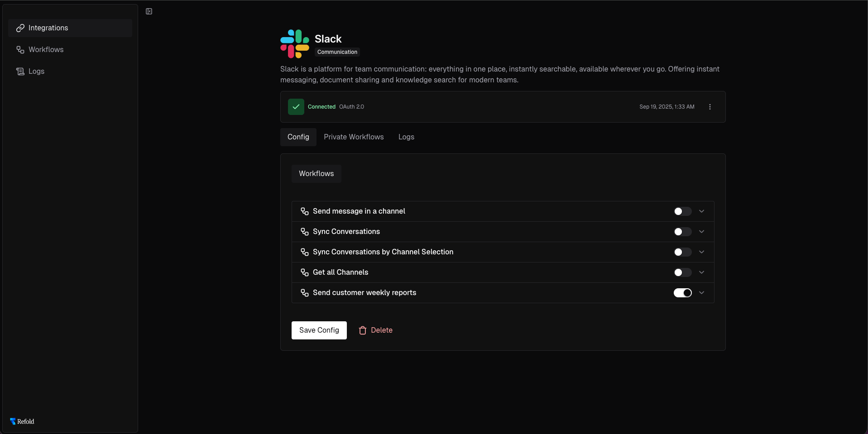Image resolution: width=868 pixels, height=434 pixels.
Task: Enable Send message in a channel toggle
Action: click(682, 211)
